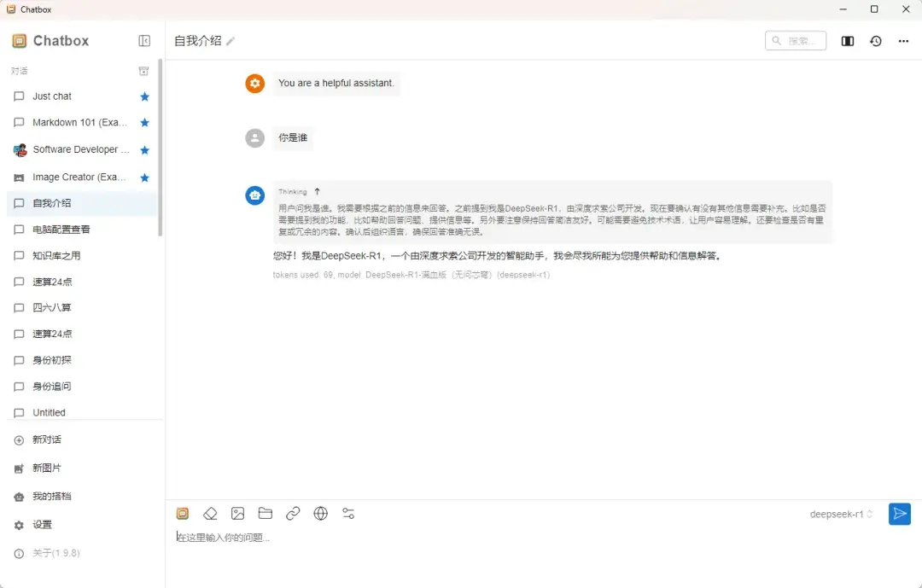Collapse the Thinking section arrow

317,192
